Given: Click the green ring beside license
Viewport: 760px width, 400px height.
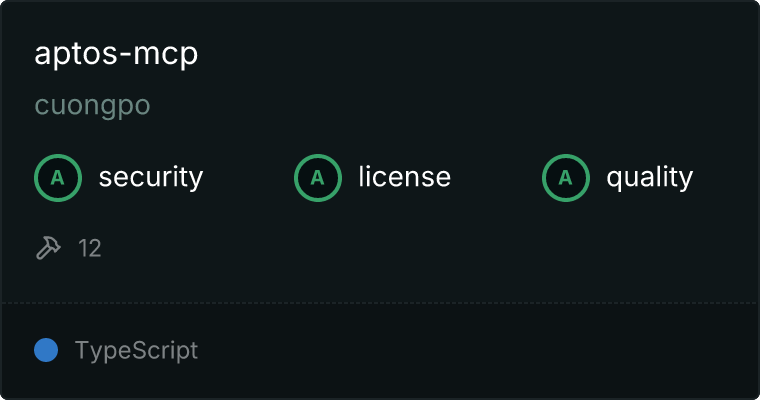Looking at the screenshot, I should [317, 177].
